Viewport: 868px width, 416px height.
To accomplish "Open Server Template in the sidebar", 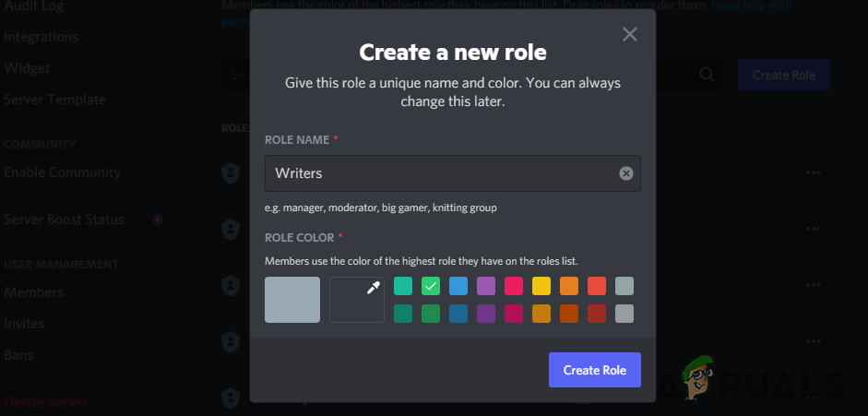I will coord(54,100).
